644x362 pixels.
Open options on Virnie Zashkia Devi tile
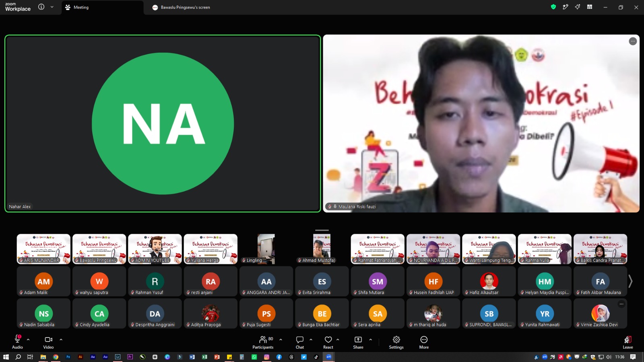pyautogui.click(x=621, y=304)
